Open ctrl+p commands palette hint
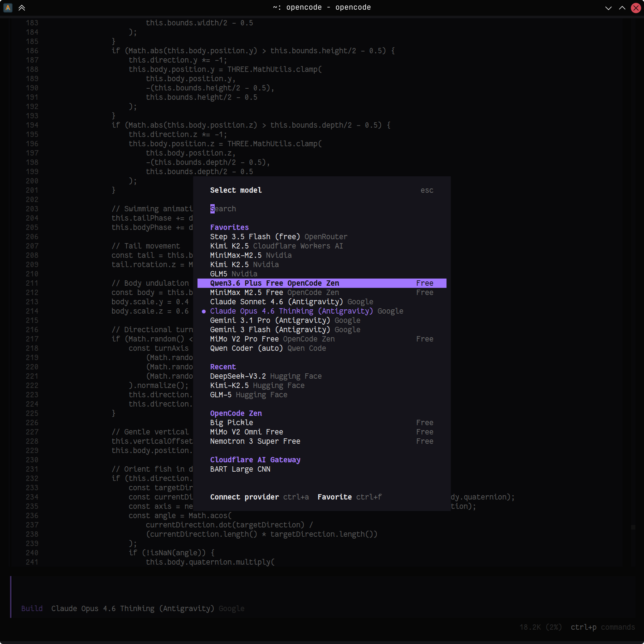 602,627
